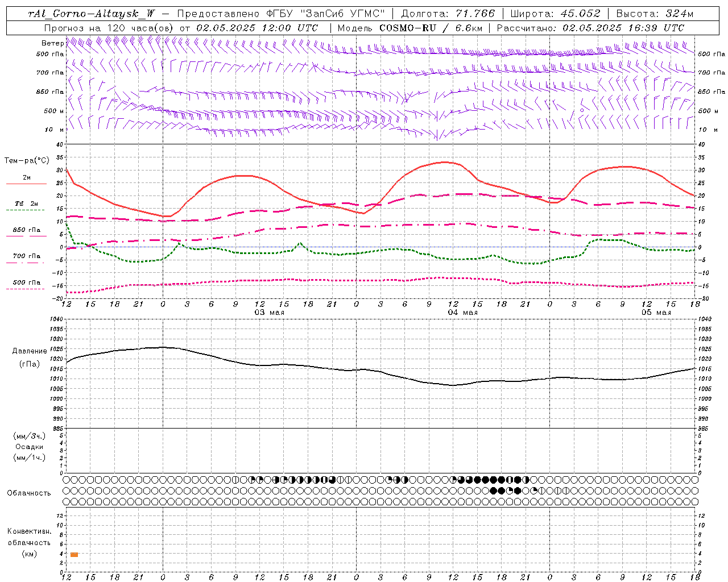Viewport: 728px width, 582px height.
Task: Select the forecast start 02.05.2025 12:00 UTC
Action: 257,28
